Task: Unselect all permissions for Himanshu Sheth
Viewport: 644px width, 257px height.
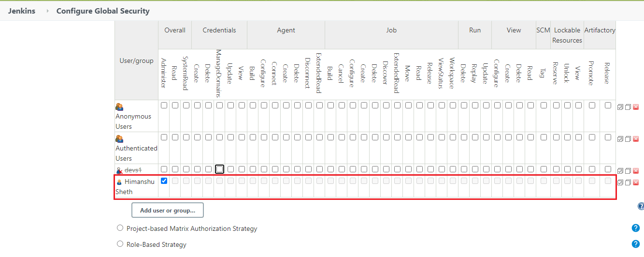Action: coord(628,182)
